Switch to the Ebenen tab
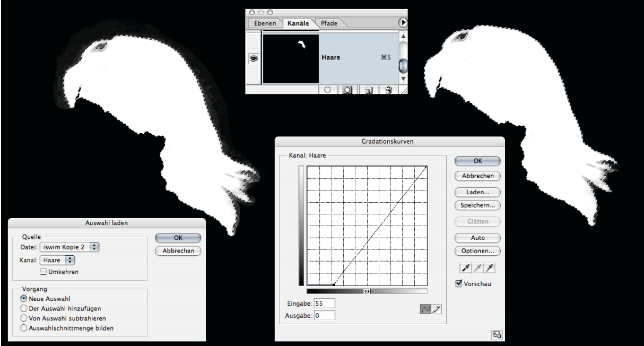644x346 pixels. [x=265, y=23]
